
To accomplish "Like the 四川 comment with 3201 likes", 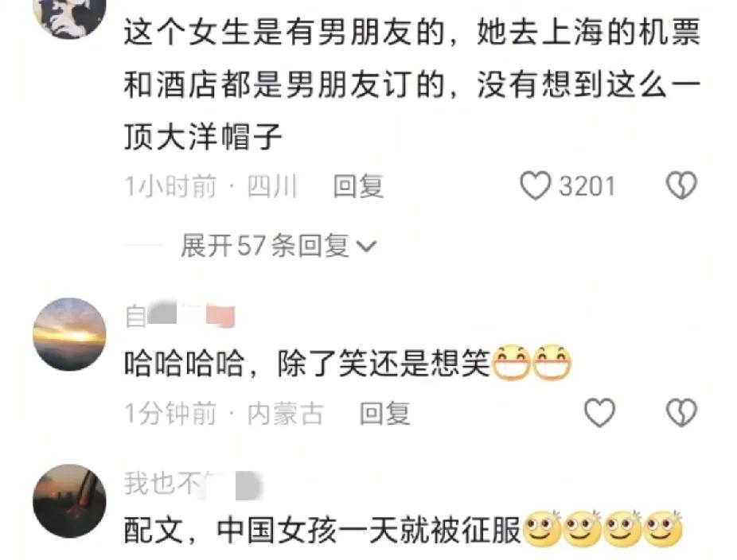I will [x=536, y=186].
